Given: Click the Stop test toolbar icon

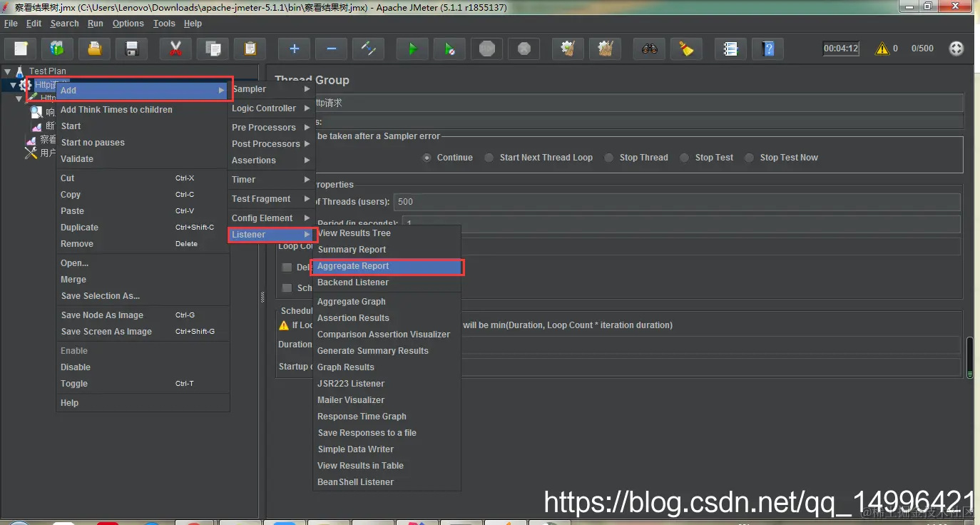Looking at the screenshot, I should [x=486, y=49].
